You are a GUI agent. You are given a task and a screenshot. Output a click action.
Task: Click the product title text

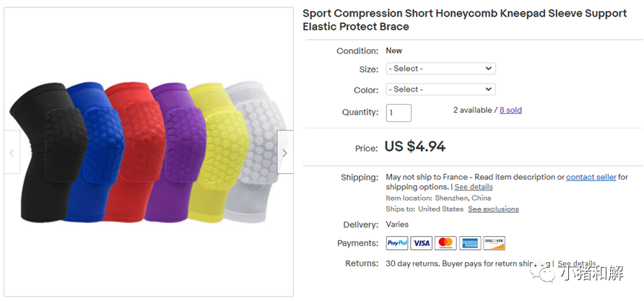464,19
